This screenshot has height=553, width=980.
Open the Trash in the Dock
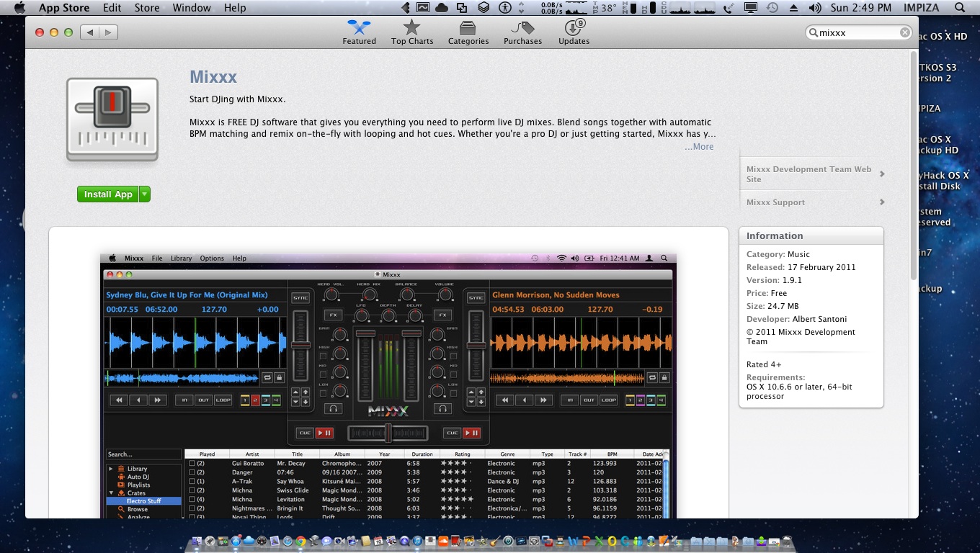click(x=787, y=541)
